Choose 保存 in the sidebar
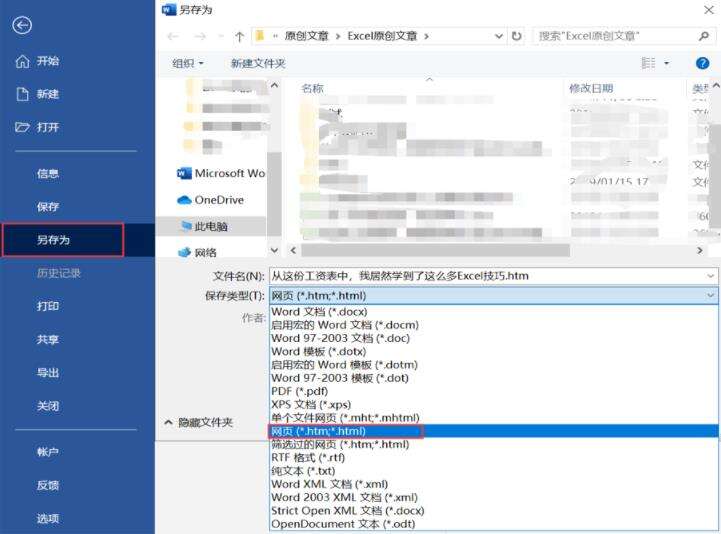This screenshot has height=534, width=721. [x=48, y=207]
